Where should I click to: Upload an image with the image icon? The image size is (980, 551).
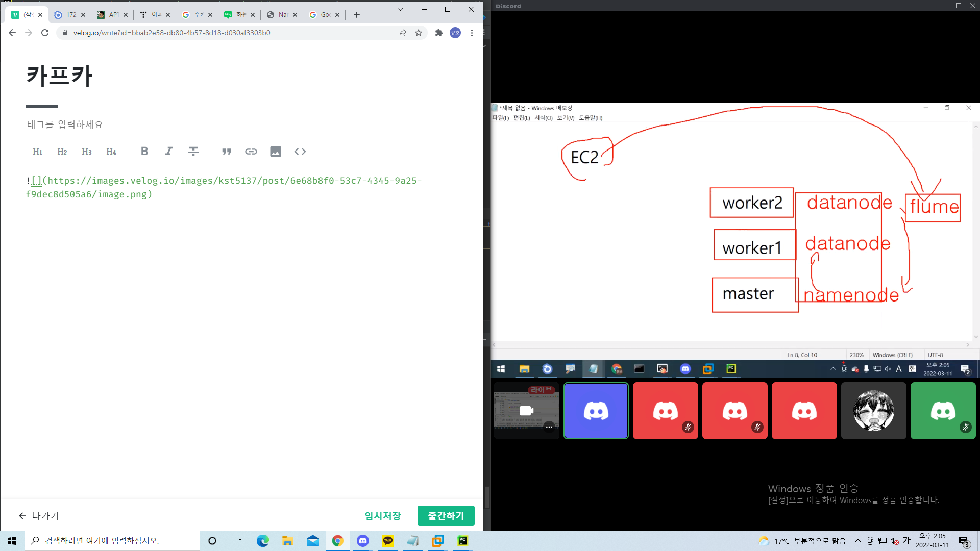(276, 152)
